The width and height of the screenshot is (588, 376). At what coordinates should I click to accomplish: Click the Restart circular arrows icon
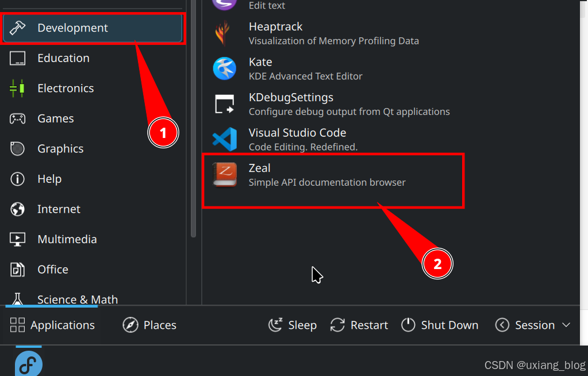point(337,325)
